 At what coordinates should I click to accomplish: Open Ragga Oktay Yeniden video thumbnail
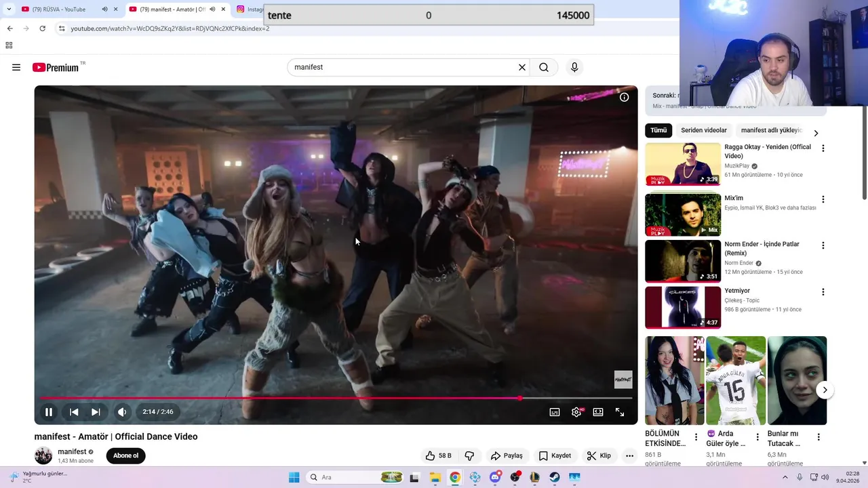[683, 164]
